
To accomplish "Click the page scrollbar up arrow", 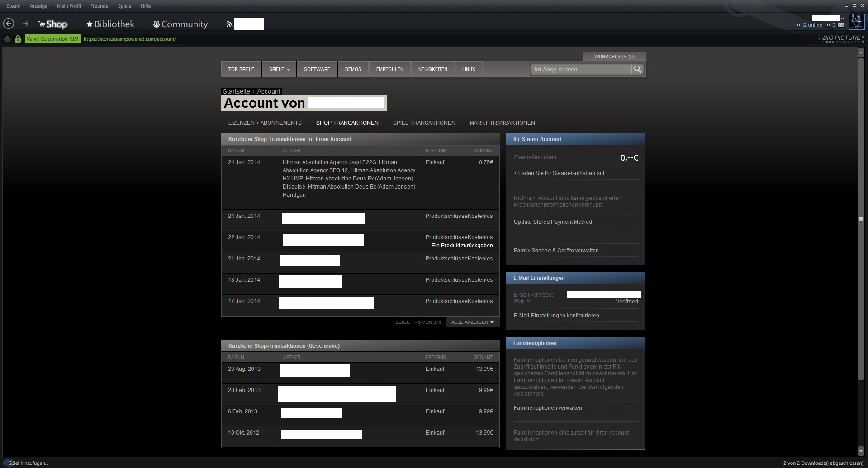I will [x=861, y=53].
